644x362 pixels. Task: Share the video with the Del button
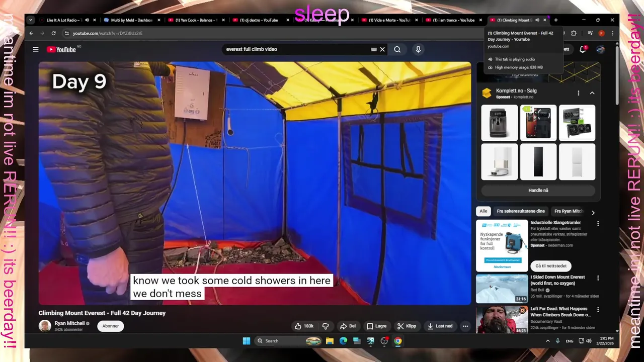pos(347,326)
